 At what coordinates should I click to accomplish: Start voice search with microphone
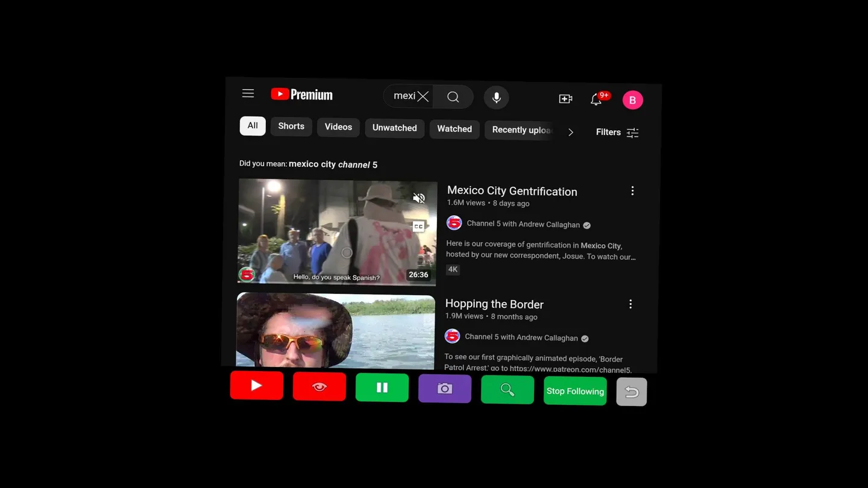pos(496,98)
